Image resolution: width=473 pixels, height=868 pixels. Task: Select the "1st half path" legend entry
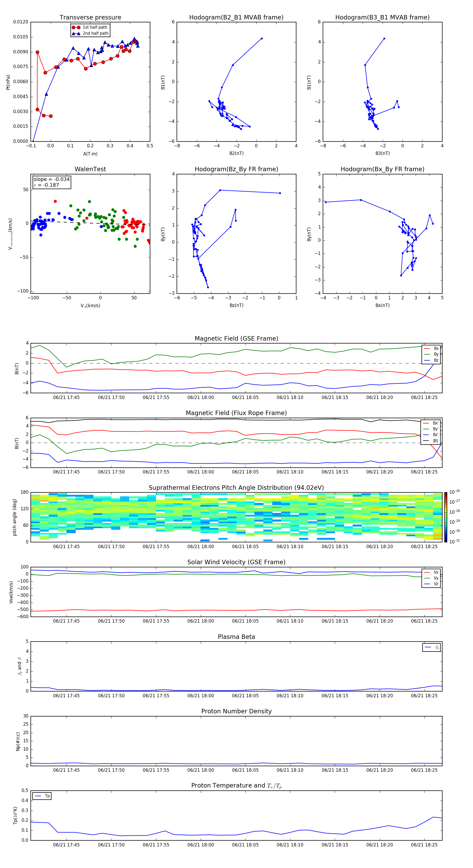[90, 27]
